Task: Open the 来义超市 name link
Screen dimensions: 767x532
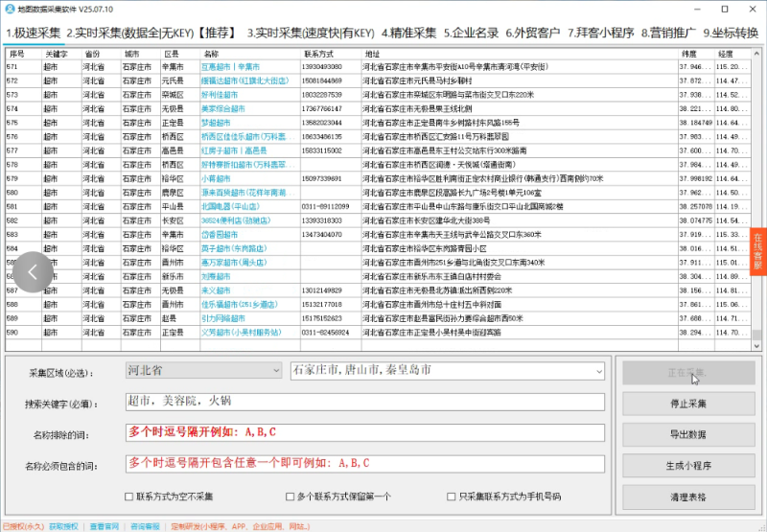Action: [x=216, y=290]
